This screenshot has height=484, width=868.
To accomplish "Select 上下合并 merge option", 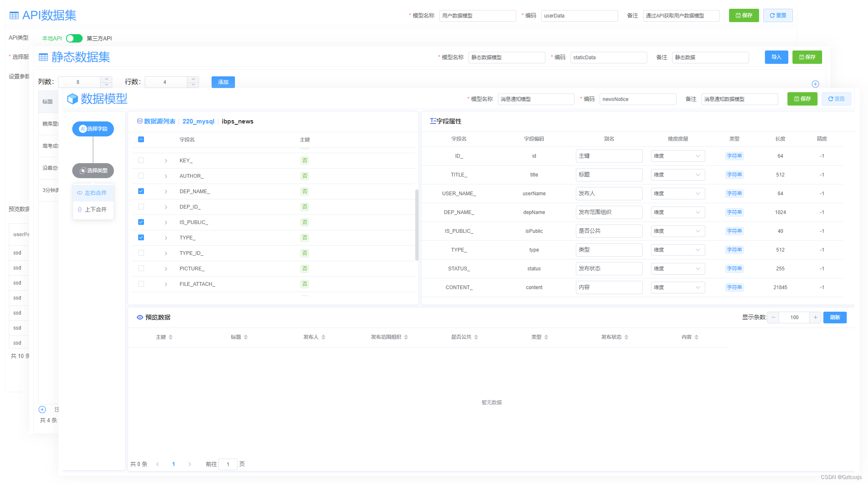I will [x=96, y=209].
